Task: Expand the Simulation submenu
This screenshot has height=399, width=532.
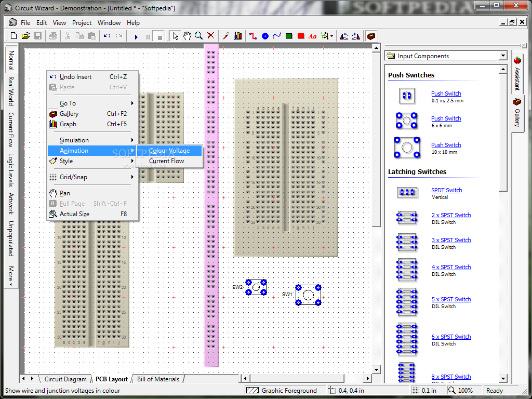Action: tap(92, 140)
